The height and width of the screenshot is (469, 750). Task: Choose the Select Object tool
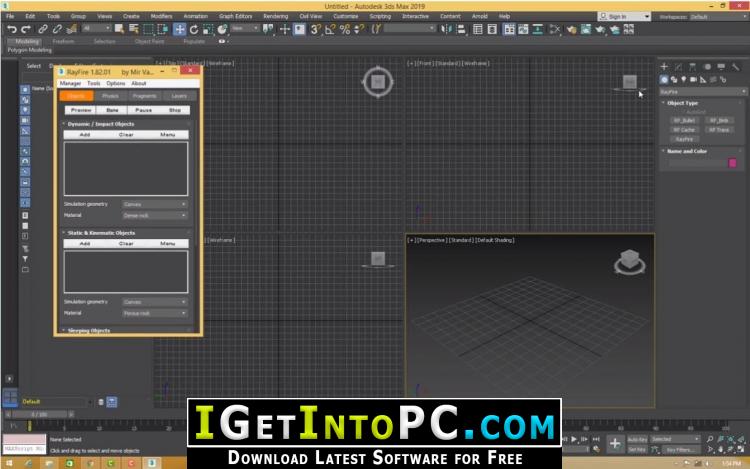[x=119, y=29]
